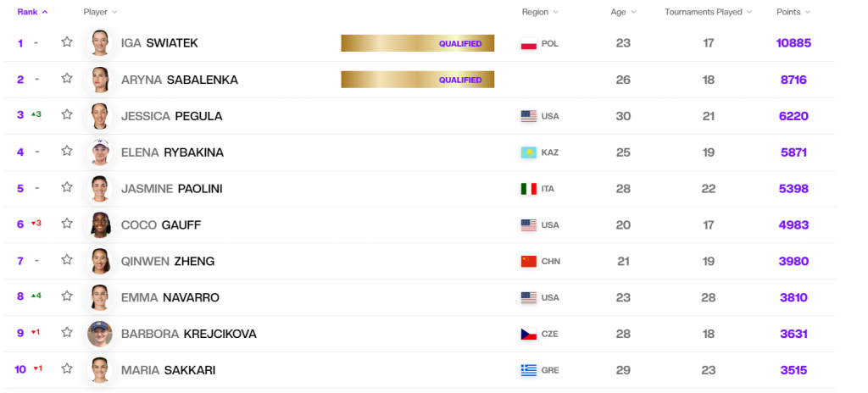Click the star icon next to Maria Sakkari

click(x=67, y=369)
